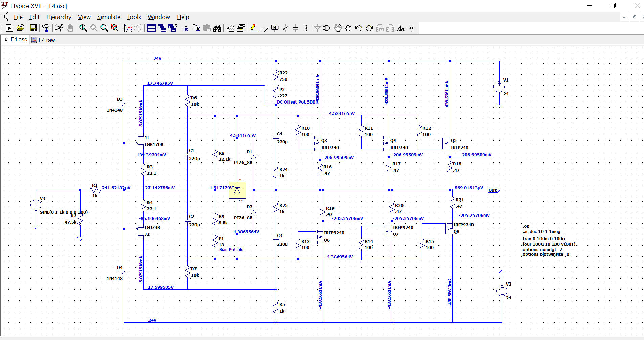Screen dimensions: 644x340
Task: Click the DC Offset Pot 500R label
Action: click(x=298, y=102)
